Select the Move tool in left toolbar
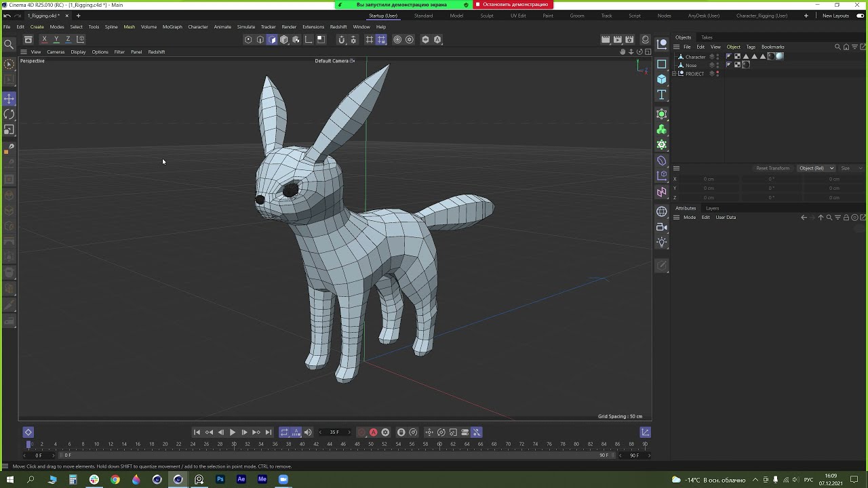Image resolution: width=868 pixels, height=488 pixels. (9, 99)
